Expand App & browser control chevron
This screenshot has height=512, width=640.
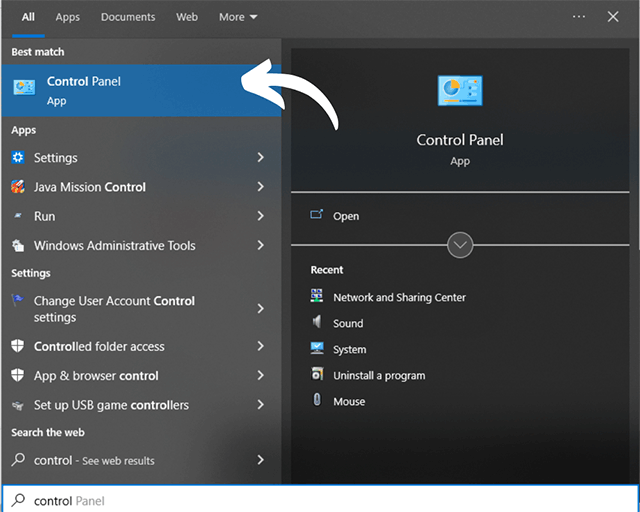[x=260, y=376]
